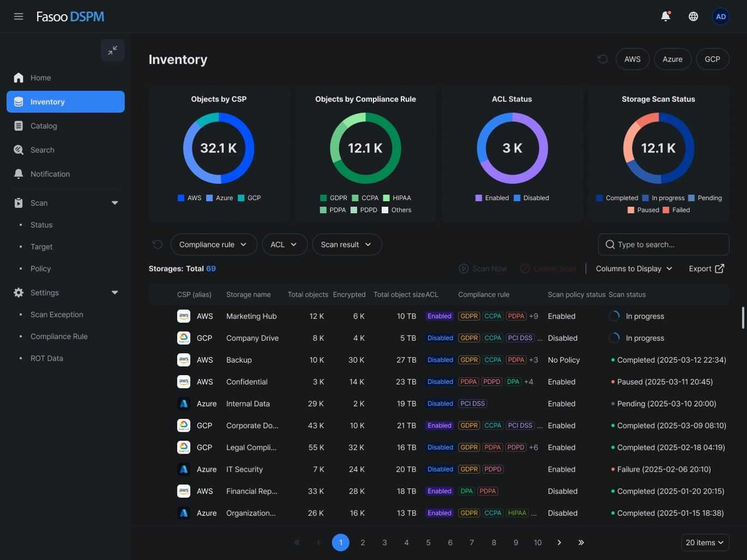Type in the search storages field
The width and height of the screenshot is (747, 560).
point(664,244)
